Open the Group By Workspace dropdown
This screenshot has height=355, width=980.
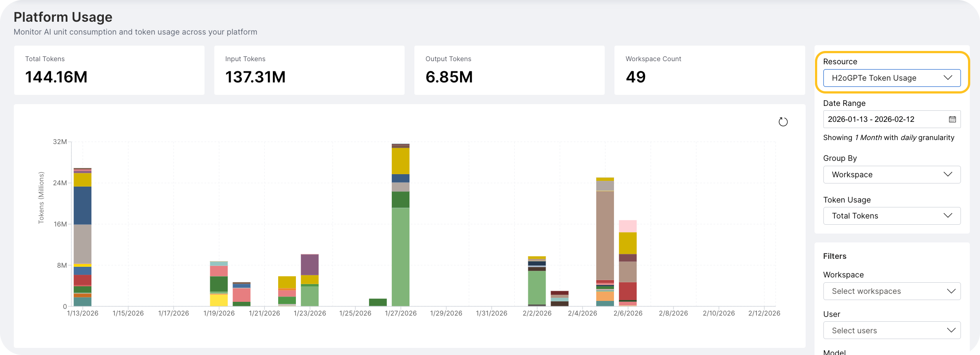[892, 175]
